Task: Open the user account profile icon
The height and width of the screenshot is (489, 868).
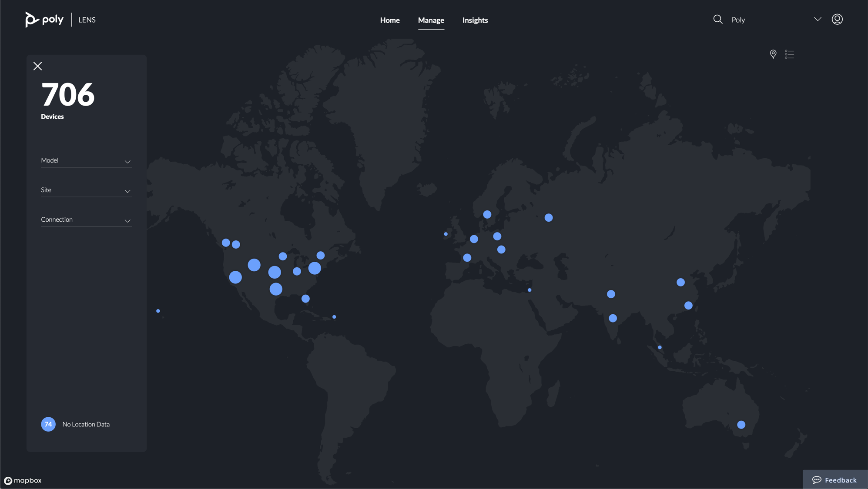Action: click(837, 19)
